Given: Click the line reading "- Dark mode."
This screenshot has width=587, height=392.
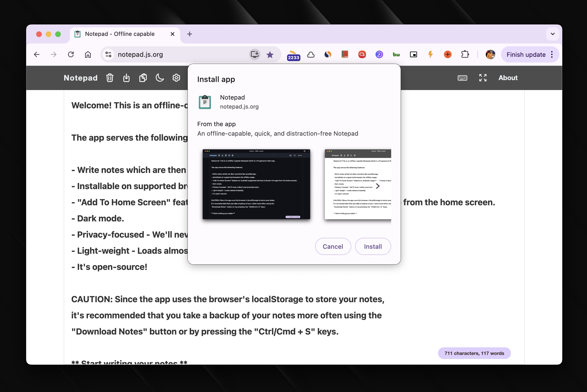Looking at the screenshot, I should tap(97, 219).
